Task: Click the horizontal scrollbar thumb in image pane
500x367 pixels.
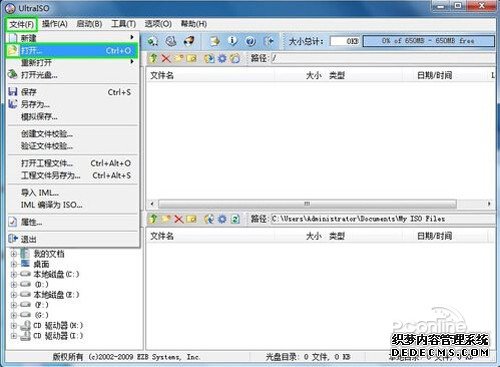Action: pyautogui.click(x=307, y=204)
